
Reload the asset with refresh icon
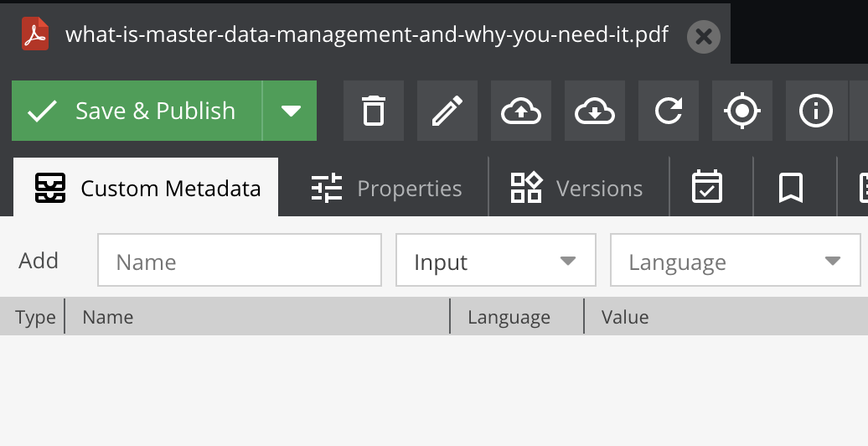pos(668,111)
